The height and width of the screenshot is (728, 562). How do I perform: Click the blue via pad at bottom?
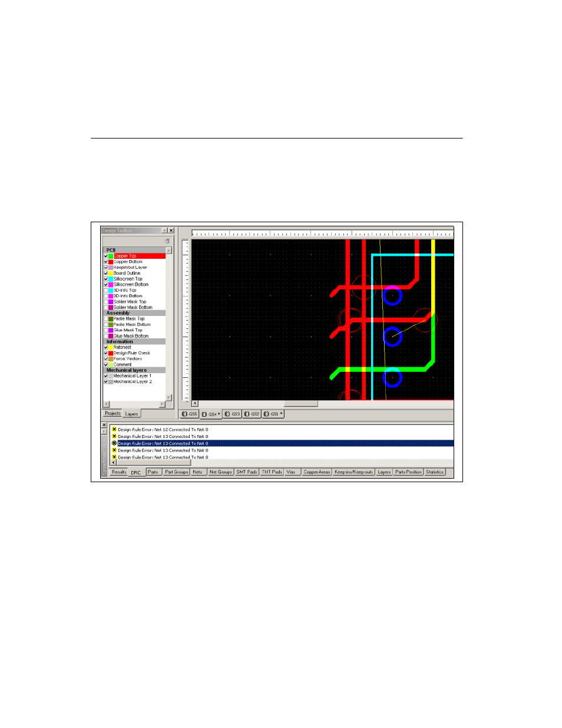392,377
